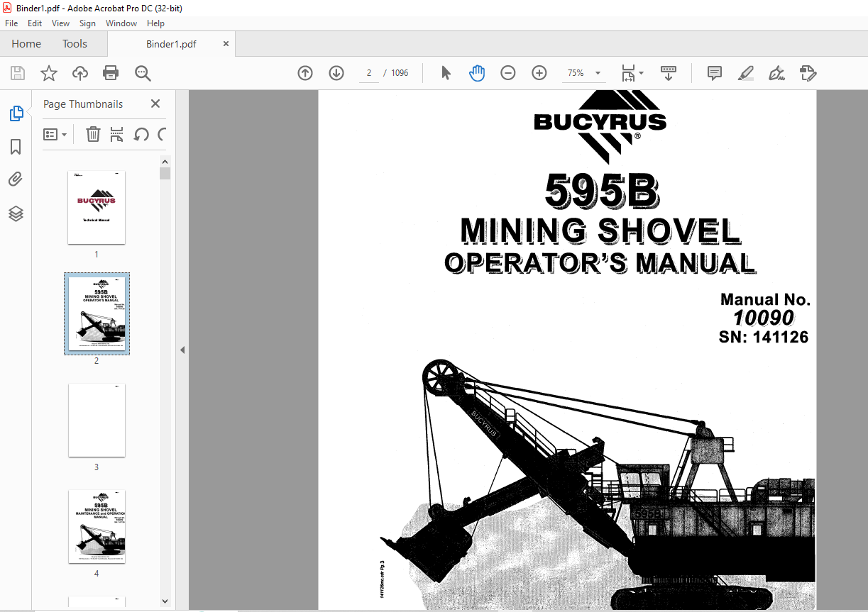This screenshot has height=612, width=868.
Task: Select page 1 thumbnail
Action: [x=97, y=208]
